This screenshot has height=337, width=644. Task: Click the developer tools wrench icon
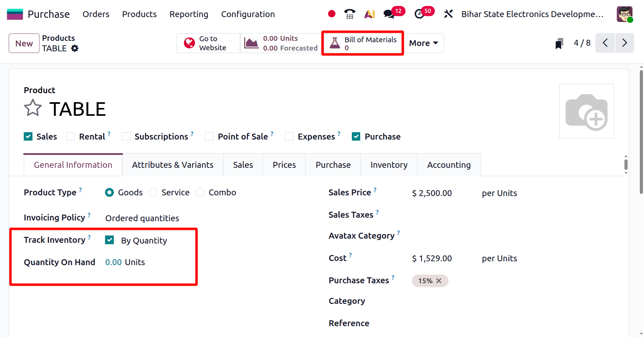point(448,14)
